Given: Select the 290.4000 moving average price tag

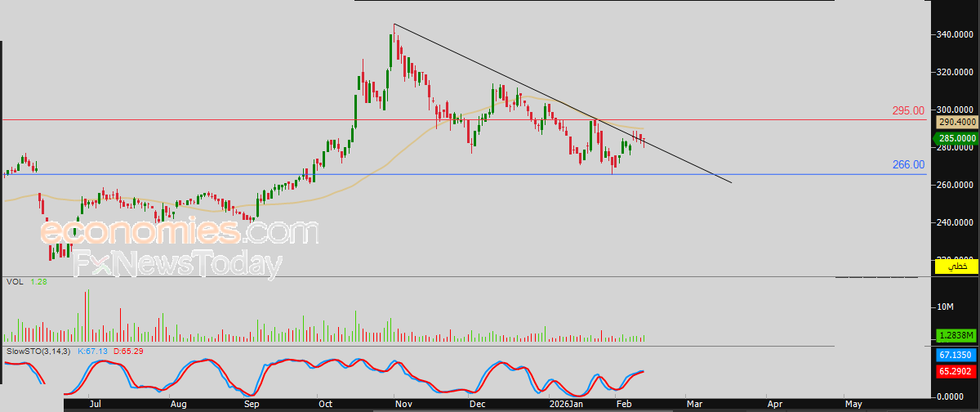Looking at the screenshot, I should click(x=955, y=122).
